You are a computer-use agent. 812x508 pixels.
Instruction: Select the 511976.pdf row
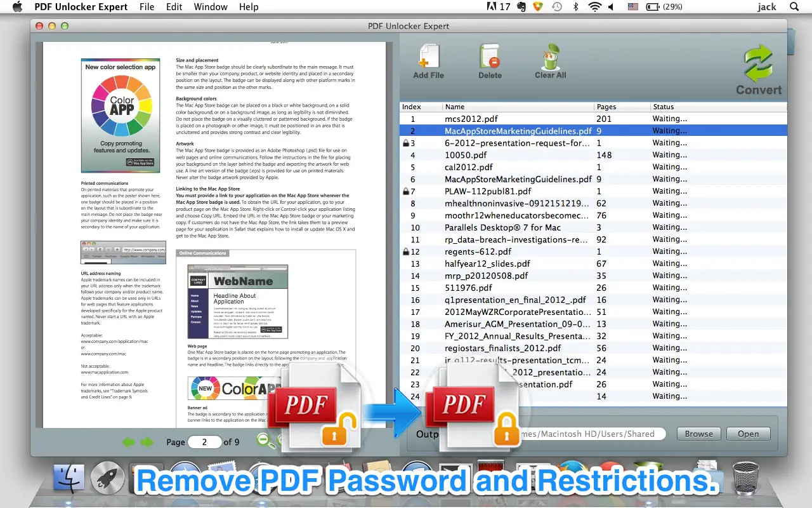coord(593,288)
